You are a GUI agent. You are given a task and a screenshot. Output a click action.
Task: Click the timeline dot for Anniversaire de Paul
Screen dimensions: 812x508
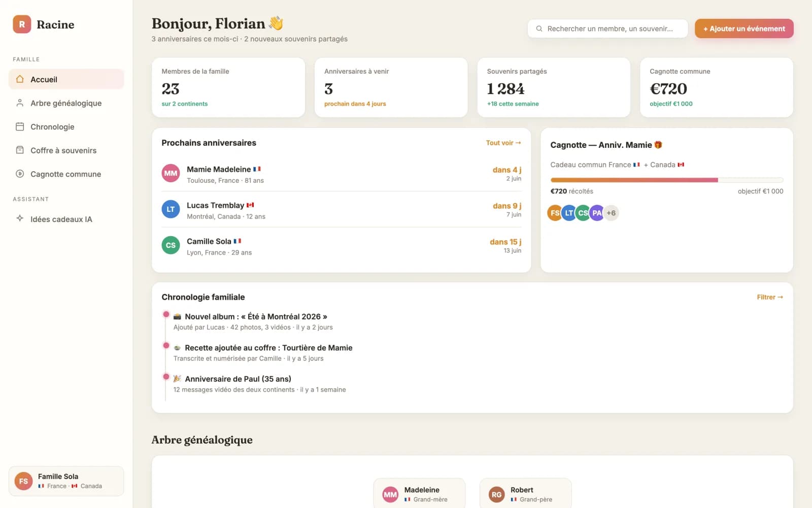click(166, 376)
